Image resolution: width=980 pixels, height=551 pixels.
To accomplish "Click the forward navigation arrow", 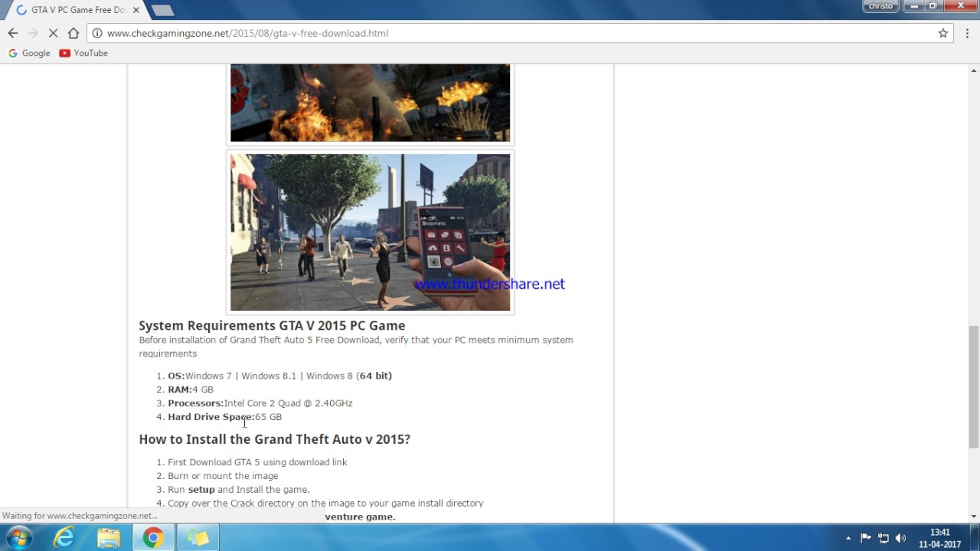I will click(x=33, y=33).
